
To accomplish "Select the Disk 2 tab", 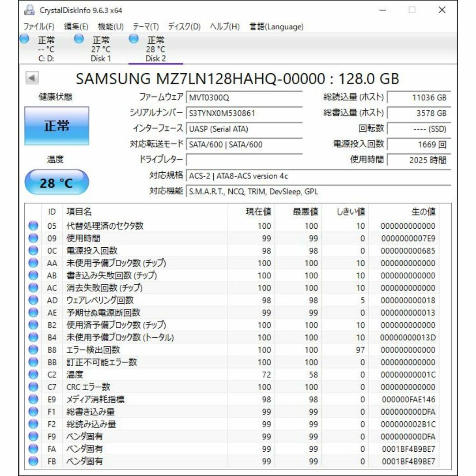I will point(156,48).
